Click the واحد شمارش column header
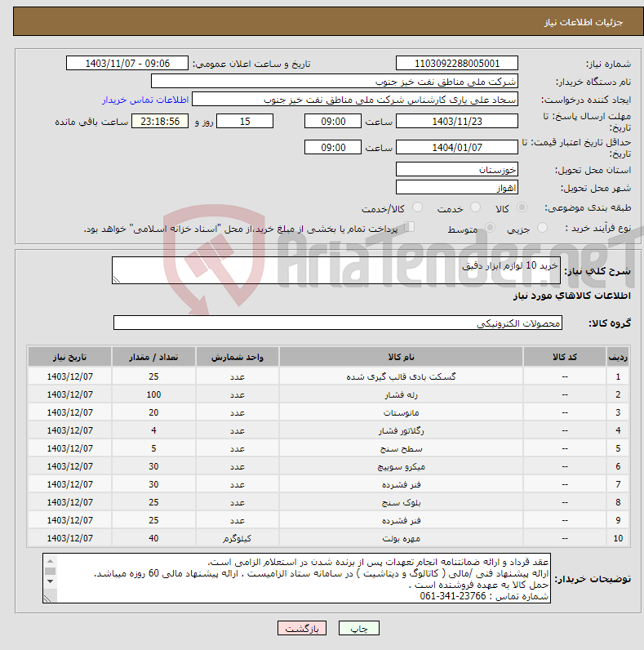644x650 pixels. (237, 357)
